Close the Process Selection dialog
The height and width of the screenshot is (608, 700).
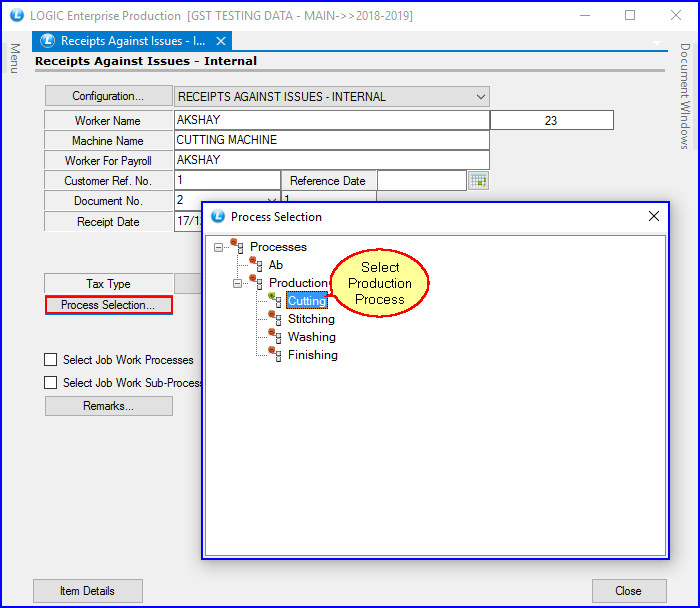tap(653, 216)
